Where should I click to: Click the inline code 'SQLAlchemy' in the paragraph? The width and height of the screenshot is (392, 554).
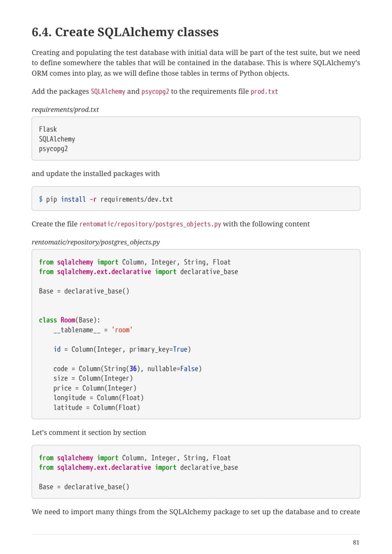coord(108,92)
